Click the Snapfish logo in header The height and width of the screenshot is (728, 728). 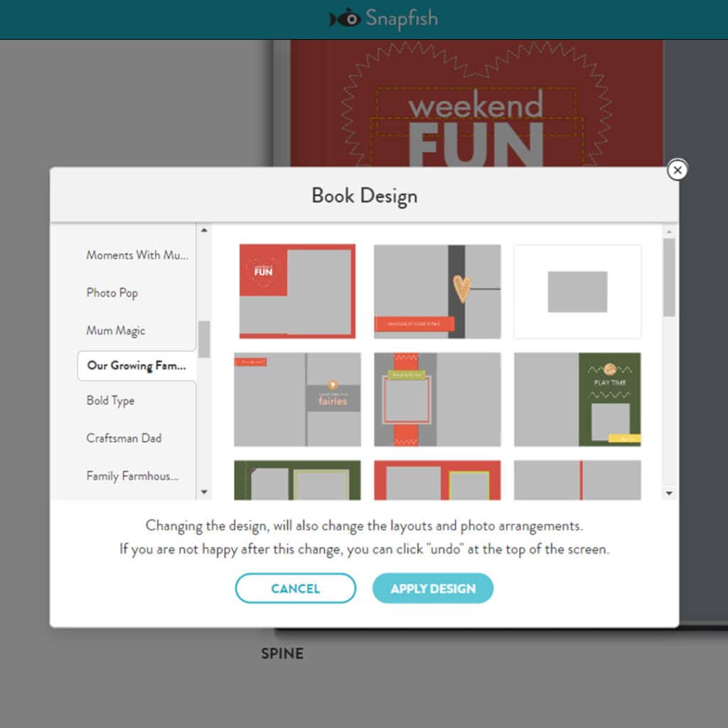click(384, 19)
